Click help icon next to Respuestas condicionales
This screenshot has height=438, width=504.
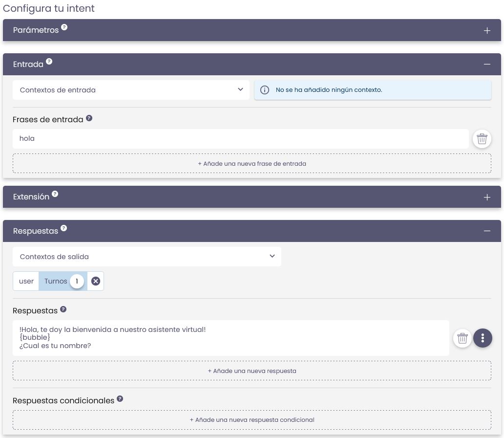tap(120, 399)
